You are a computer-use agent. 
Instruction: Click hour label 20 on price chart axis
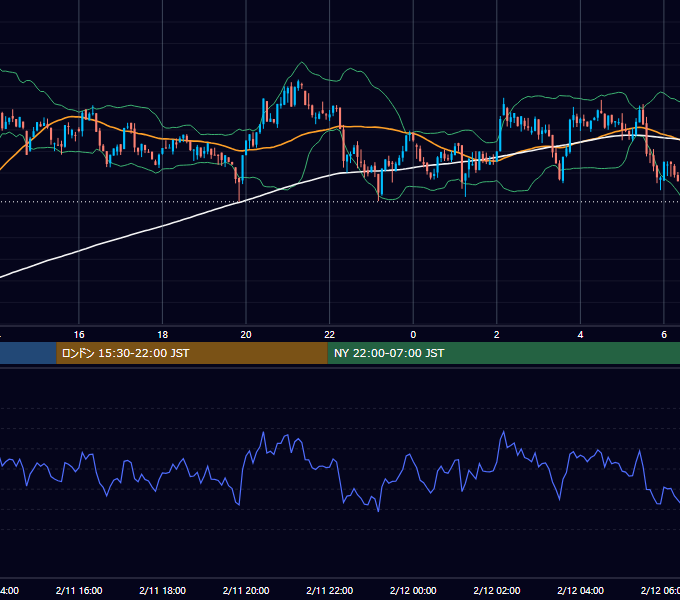[246, 335]
